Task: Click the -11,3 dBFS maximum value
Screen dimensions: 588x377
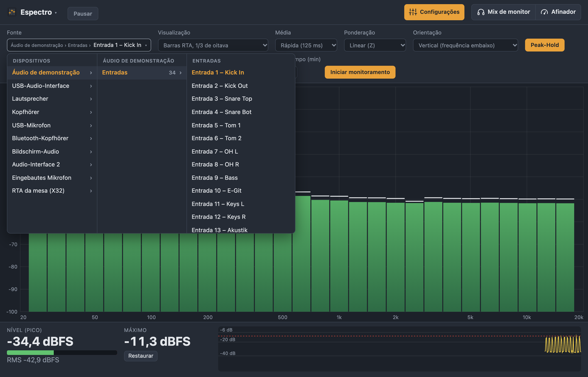Action: tap(157, 342)
